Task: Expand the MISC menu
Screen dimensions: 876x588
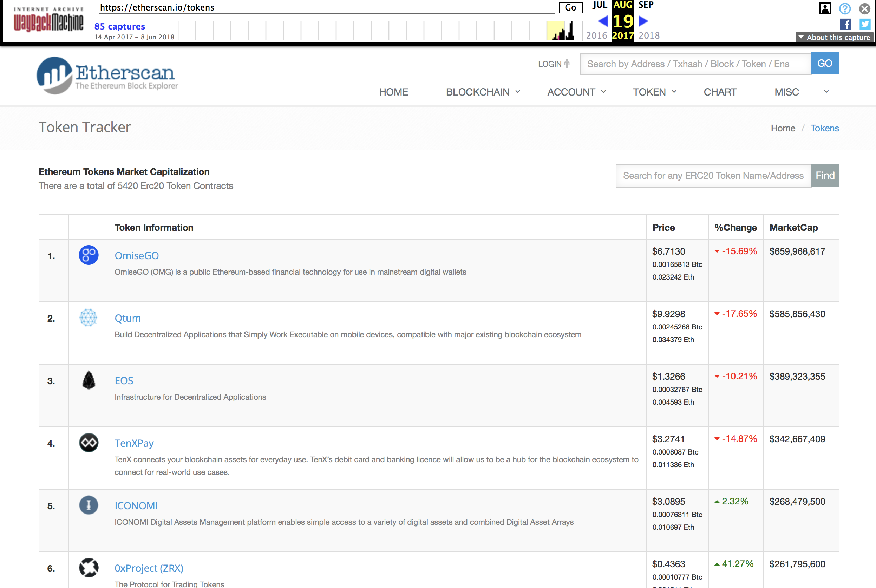Action: pyautogui.click(x=802, y=92)
